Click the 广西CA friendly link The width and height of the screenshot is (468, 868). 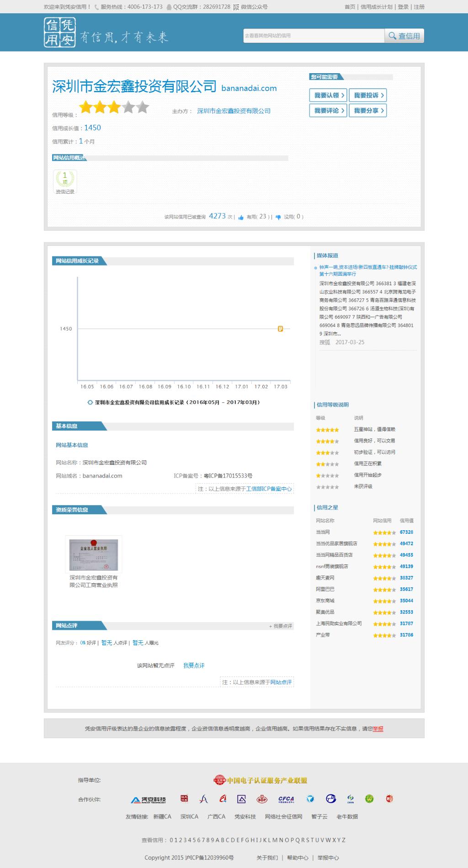(x=216, y=816)
